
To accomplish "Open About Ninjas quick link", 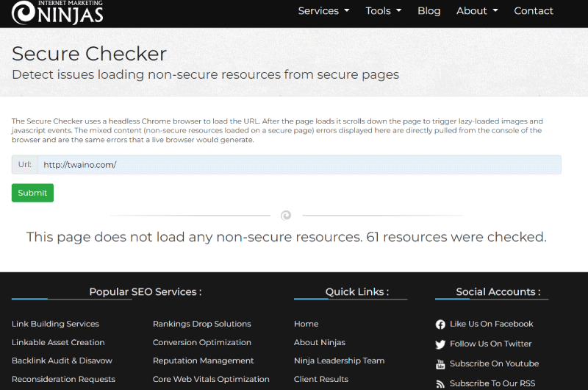I will [320, 342].
